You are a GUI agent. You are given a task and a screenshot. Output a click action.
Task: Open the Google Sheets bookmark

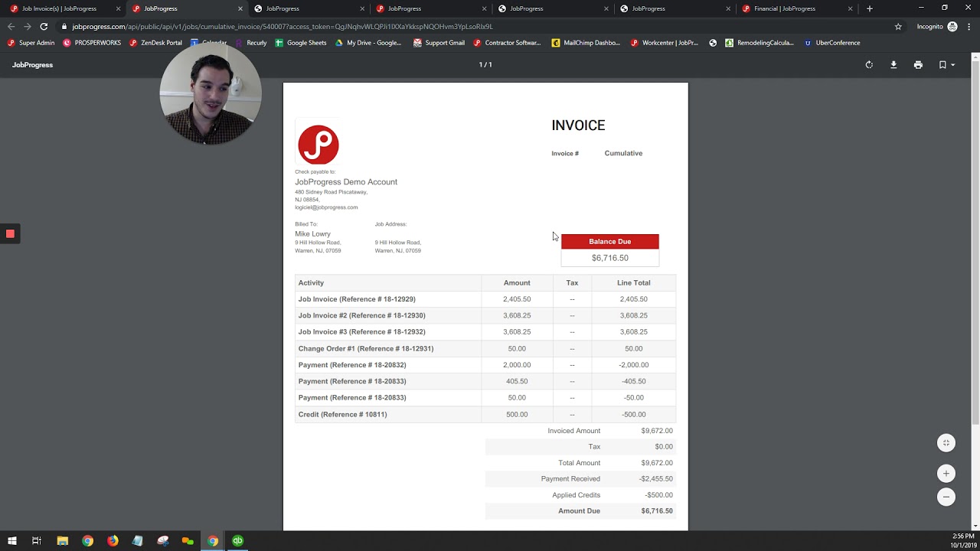tap(301, 43)
